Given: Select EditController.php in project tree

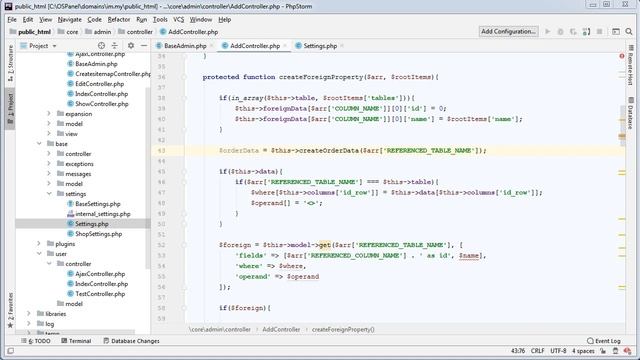Looking at the screenshot, I should pyautogui.click(x=96, y=84).
